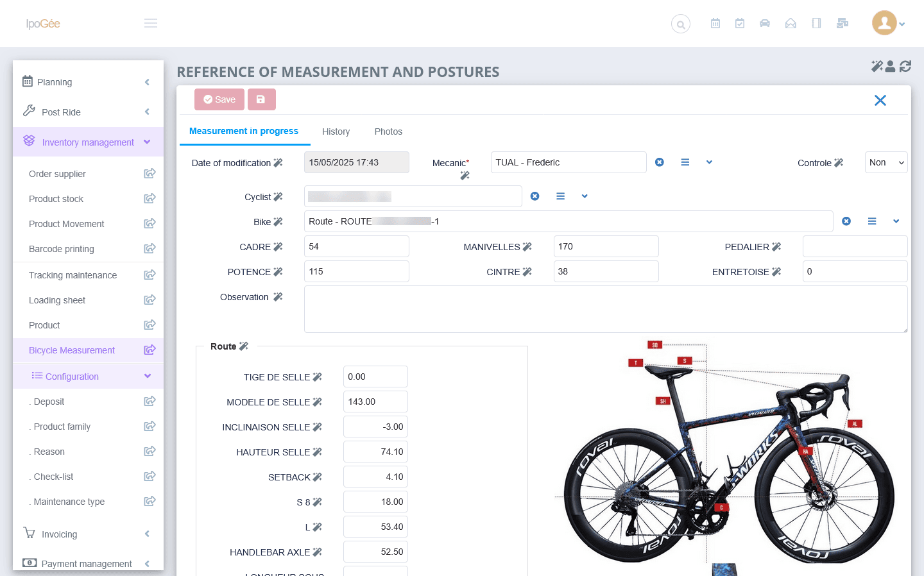Select the Measurement in progress tab
The image size is (924, 576).
[x=244, y=131]
